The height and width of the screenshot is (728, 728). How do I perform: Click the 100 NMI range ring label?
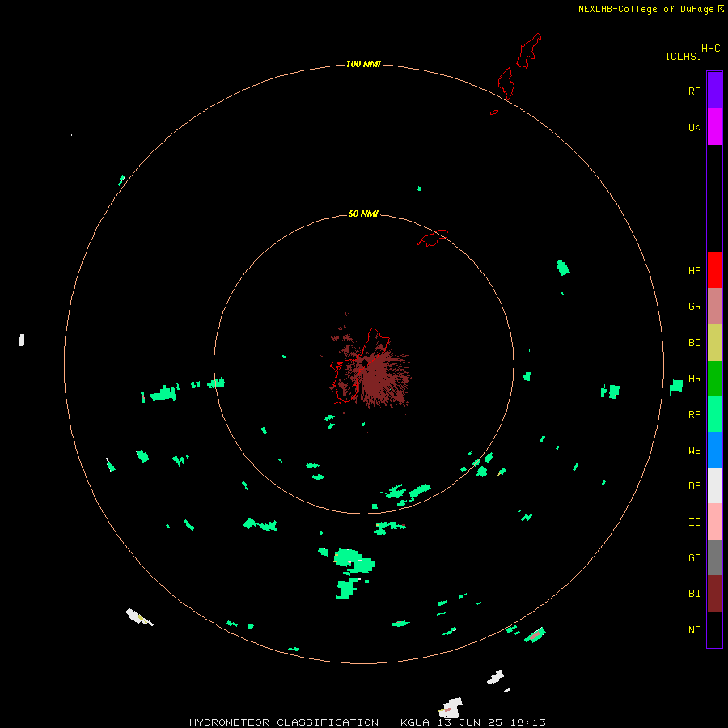(x=363, y=64)
